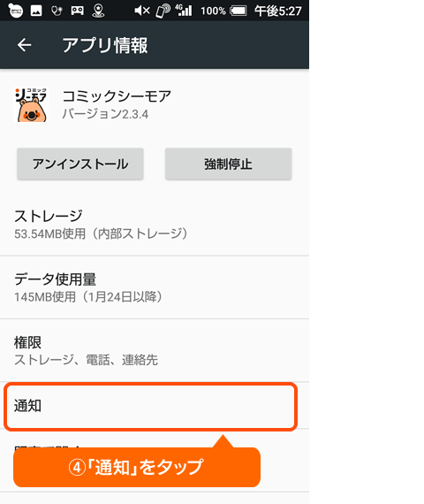
Task: Tap the 強制停止 button
Action: (x=229, y=164)
